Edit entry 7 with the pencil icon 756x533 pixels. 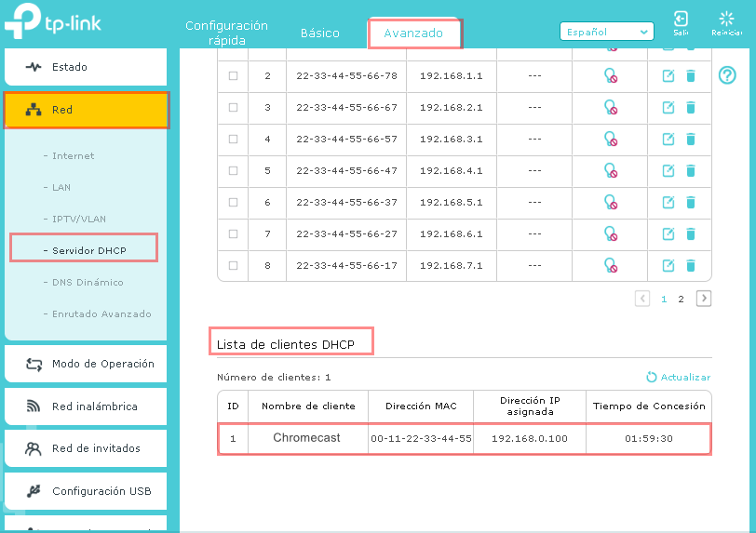(x=668, y=234)
